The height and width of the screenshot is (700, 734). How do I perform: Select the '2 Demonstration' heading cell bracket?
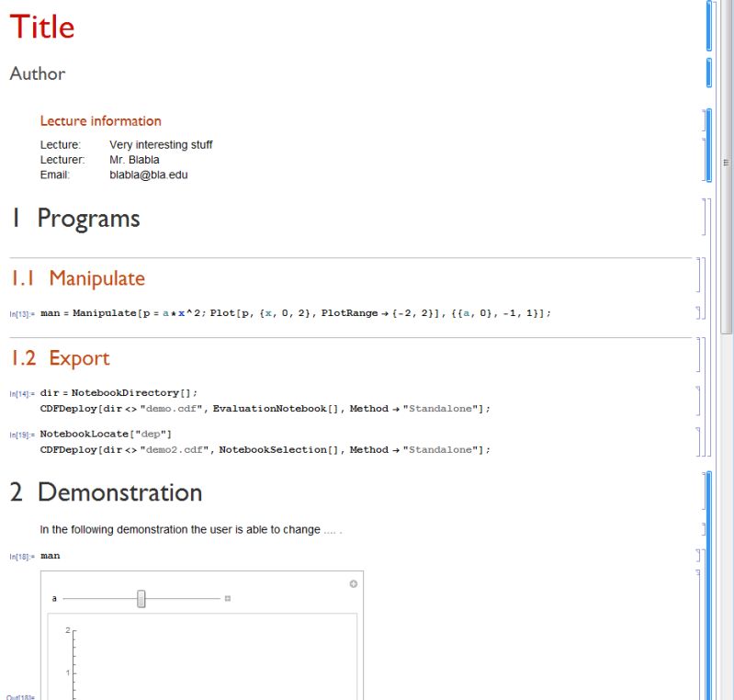click(704, 491)
